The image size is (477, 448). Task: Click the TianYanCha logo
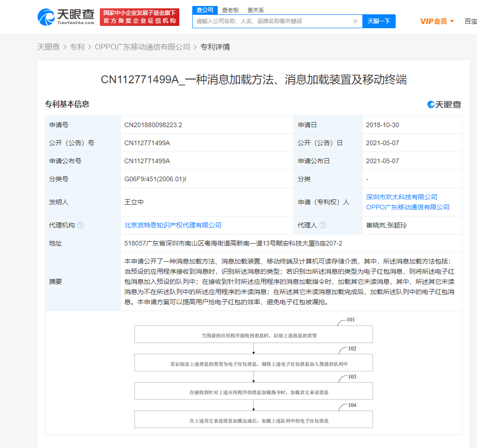point(66,17)
